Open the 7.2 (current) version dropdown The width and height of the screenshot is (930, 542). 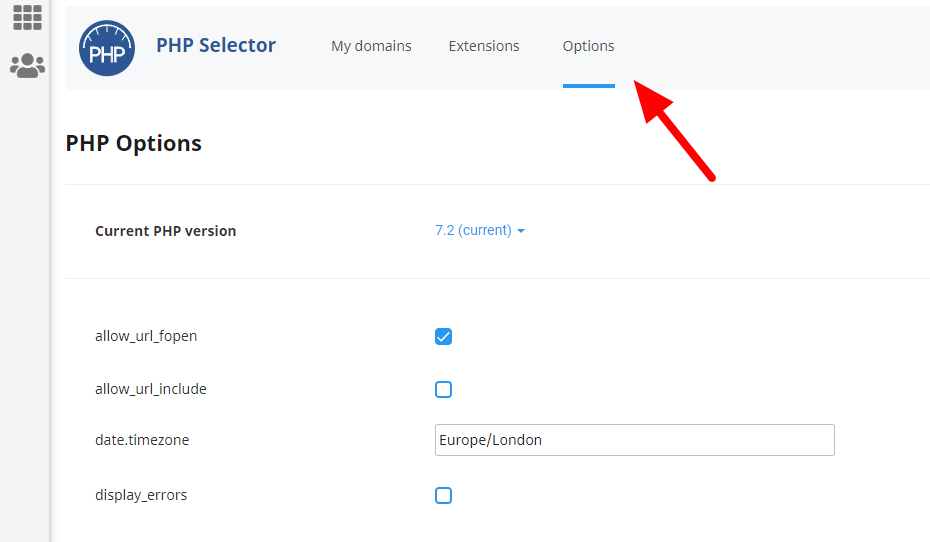point(480,230)
